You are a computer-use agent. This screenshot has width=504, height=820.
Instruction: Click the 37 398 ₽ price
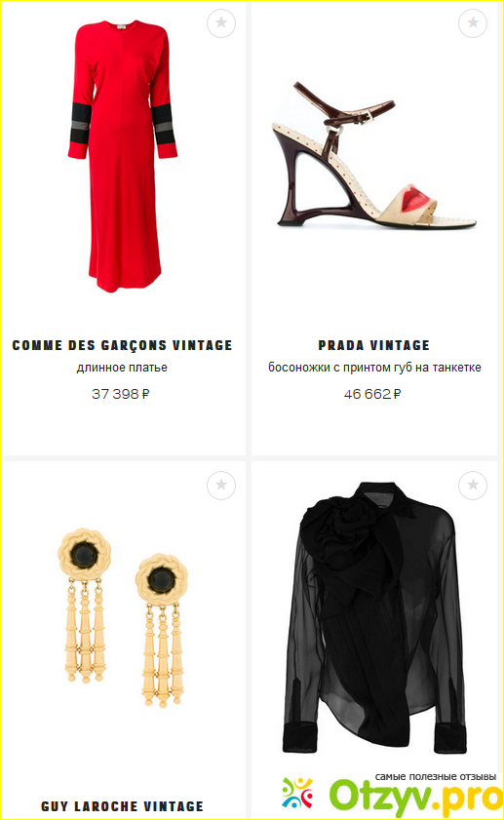[x=121, y=394]
